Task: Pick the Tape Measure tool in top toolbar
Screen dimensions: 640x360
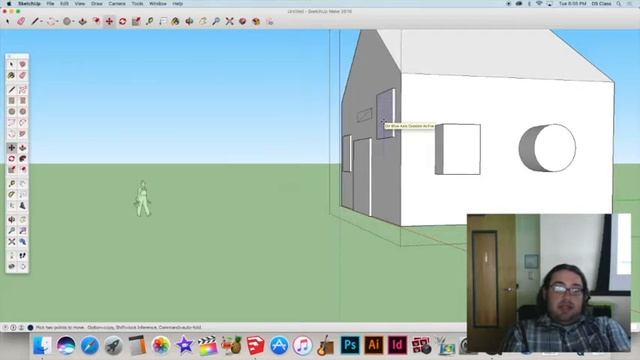Action: pos(149,21)
